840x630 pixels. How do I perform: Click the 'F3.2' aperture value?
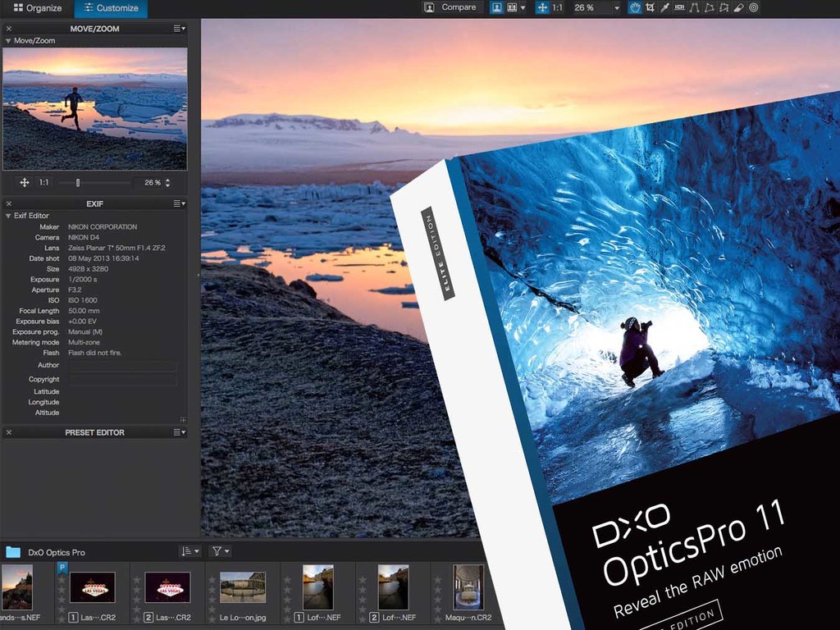click(75, 290)
